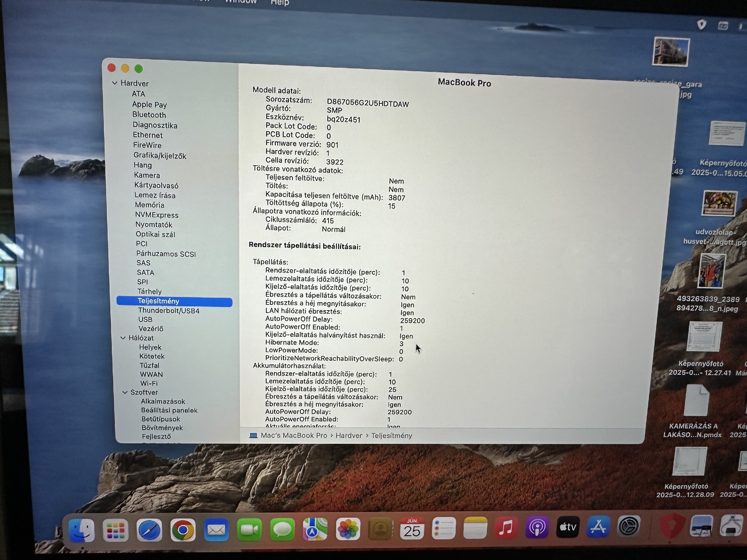Select Wi-Fi under Hálózat
The height and width of the screenshot is (560, 747).
tap(149, 384)
